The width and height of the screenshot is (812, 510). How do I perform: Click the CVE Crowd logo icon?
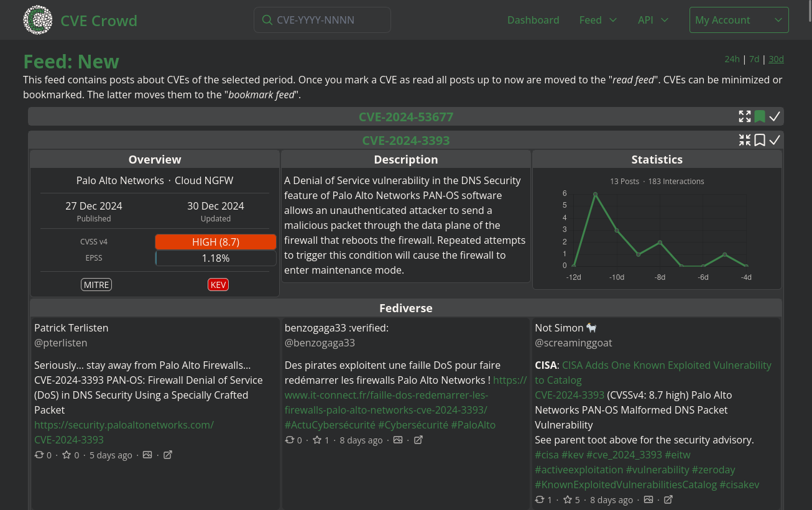coord(38,20)
